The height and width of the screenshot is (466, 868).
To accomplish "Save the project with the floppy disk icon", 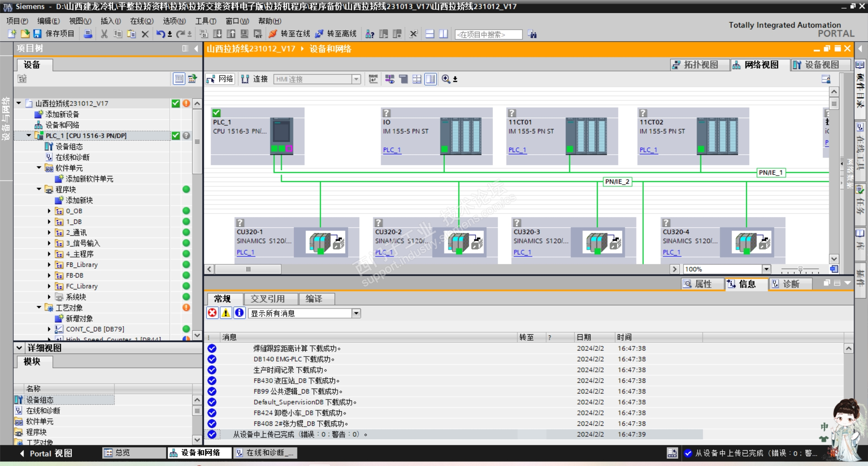I will pyautogui.click(x=38, y=34).
